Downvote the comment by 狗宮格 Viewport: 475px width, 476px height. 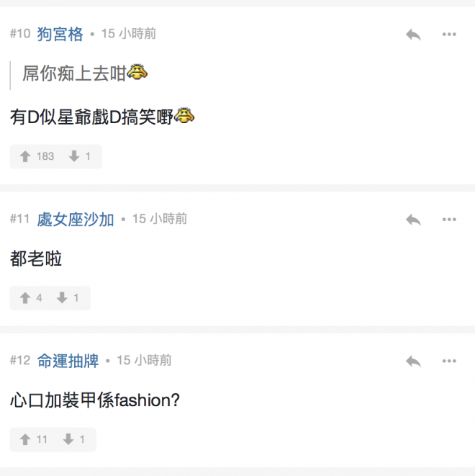pos(74,156)
